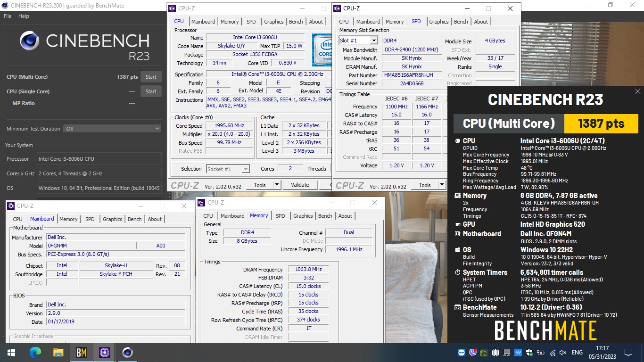This screenshot has height=362, width=644.
Task: Start the CPU Multi Core test
Action: [x=151, y=77]
